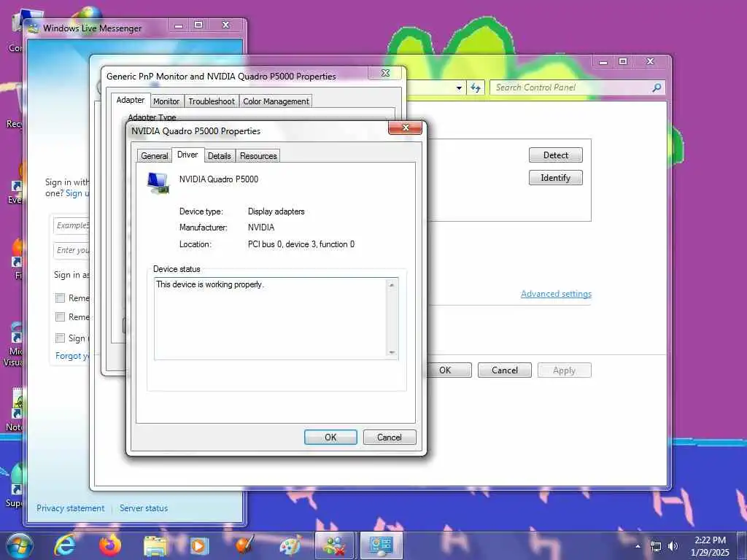This screenshot has height=560, width=747.
Task: Close NVIDIA Quadro P5000 Properties with red X
Action: pyautogui.click(x=406, y=128)
